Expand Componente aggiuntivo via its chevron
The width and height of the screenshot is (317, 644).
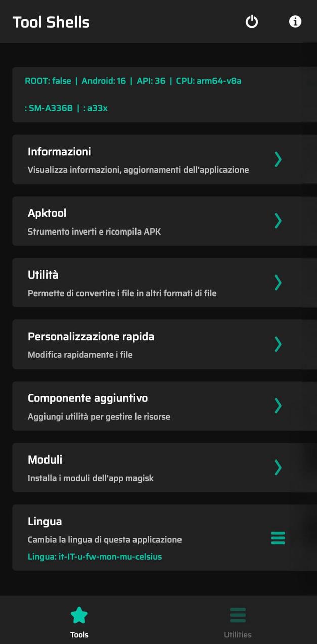[x=278, y=406]
